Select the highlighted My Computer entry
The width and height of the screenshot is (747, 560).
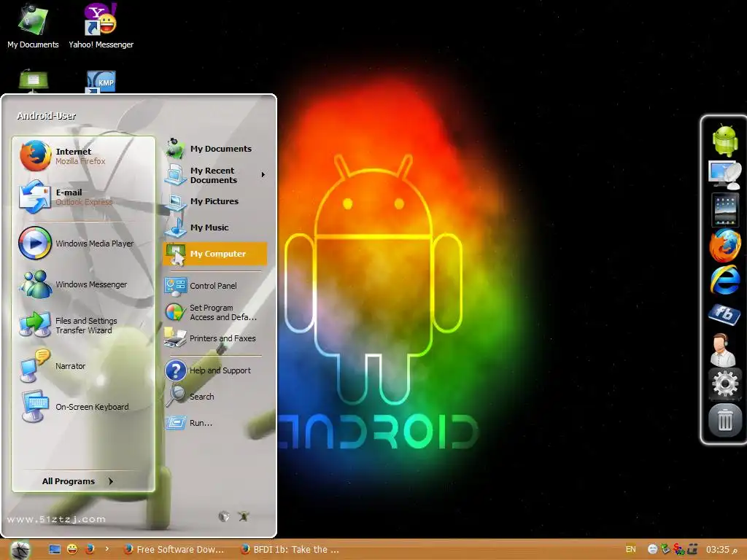tap(215, 254)
